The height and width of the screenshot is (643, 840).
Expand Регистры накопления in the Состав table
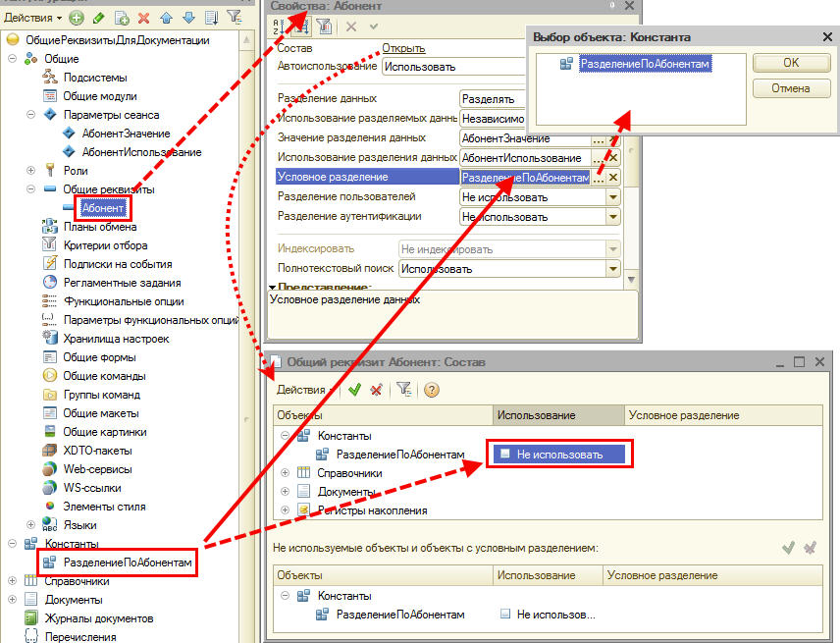pos(285,510)
